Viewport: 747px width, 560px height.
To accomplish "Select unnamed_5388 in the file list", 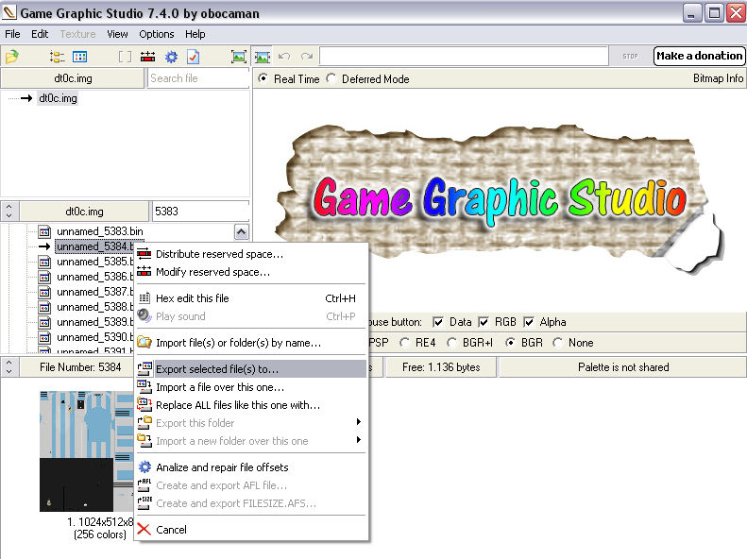I will point(94,307).
